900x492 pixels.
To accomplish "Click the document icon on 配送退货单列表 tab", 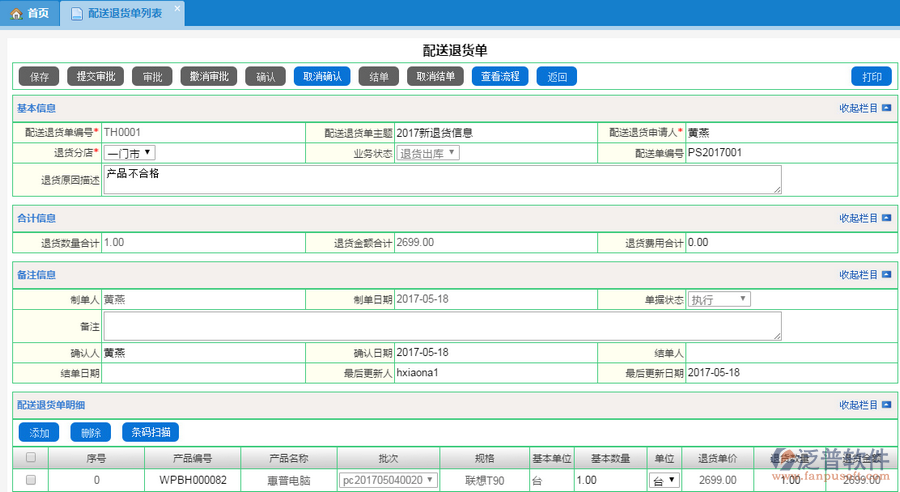I will 77,14.
